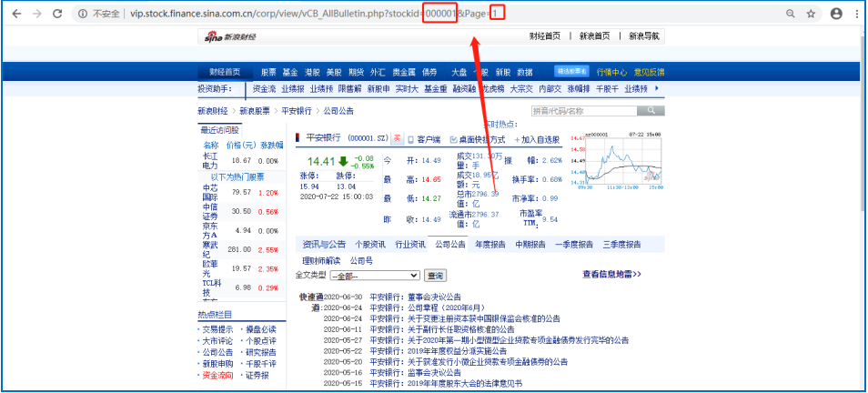Image resolution: width=868 pixels, height=393 pixels.
Task: Open the 债券 nav item
Action: pyautogui.click(x=429, y=72)
